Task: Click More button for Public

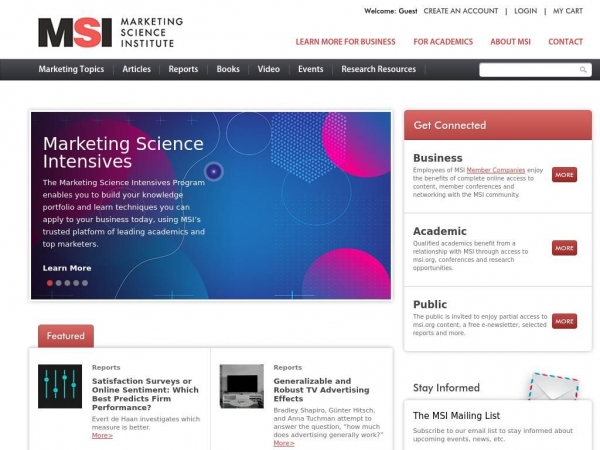Action: click(x=564, y=321)
